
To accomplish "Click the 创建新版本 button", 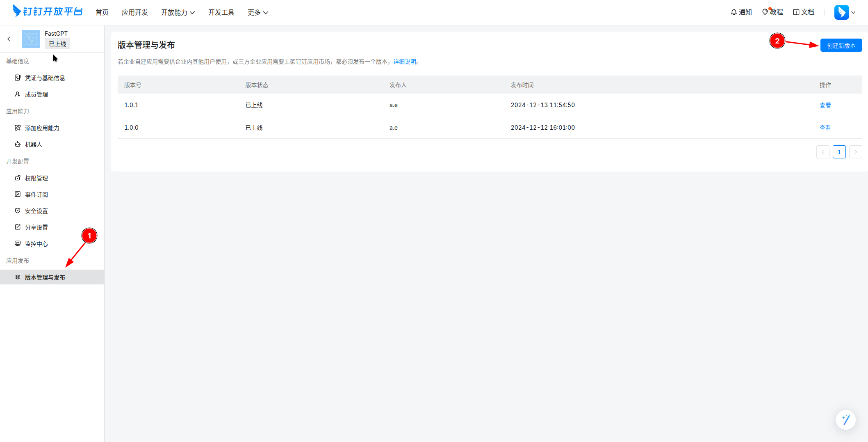I will pos(841,46).
